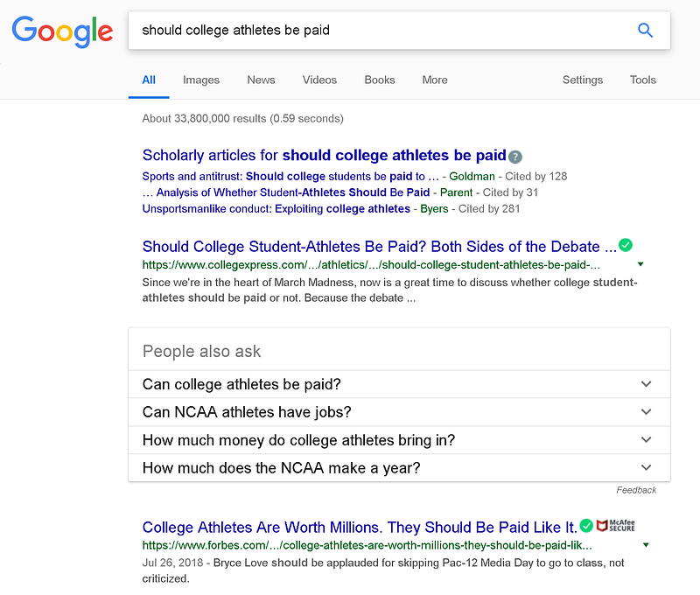Click the blue search magnifier icon

646,31
